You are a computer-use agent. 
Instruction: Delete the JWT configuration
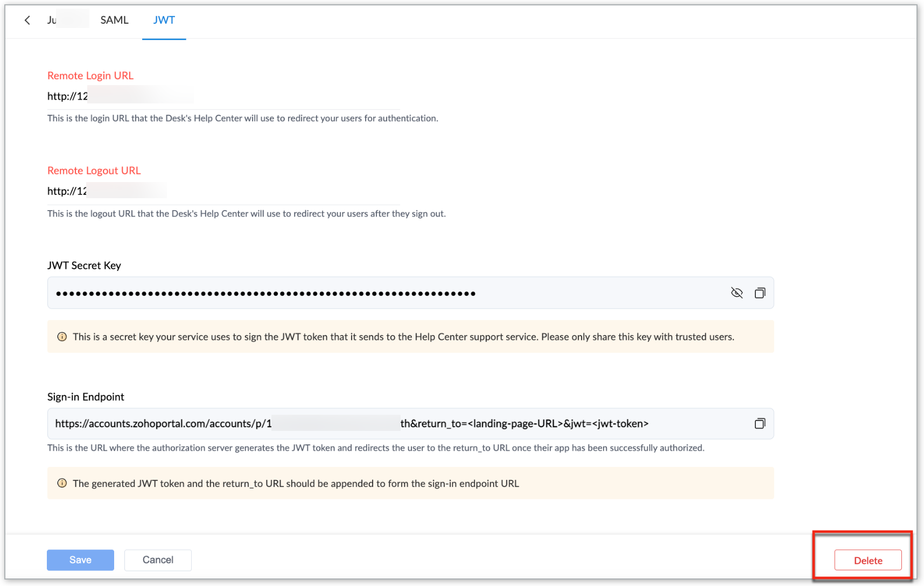pos(867,560)
